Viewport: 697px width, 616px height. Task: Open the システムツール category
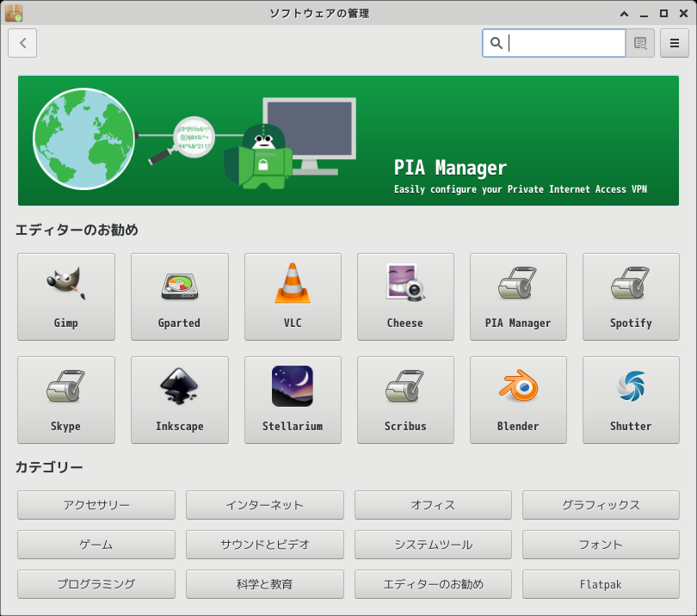click(x=433, y=545)
